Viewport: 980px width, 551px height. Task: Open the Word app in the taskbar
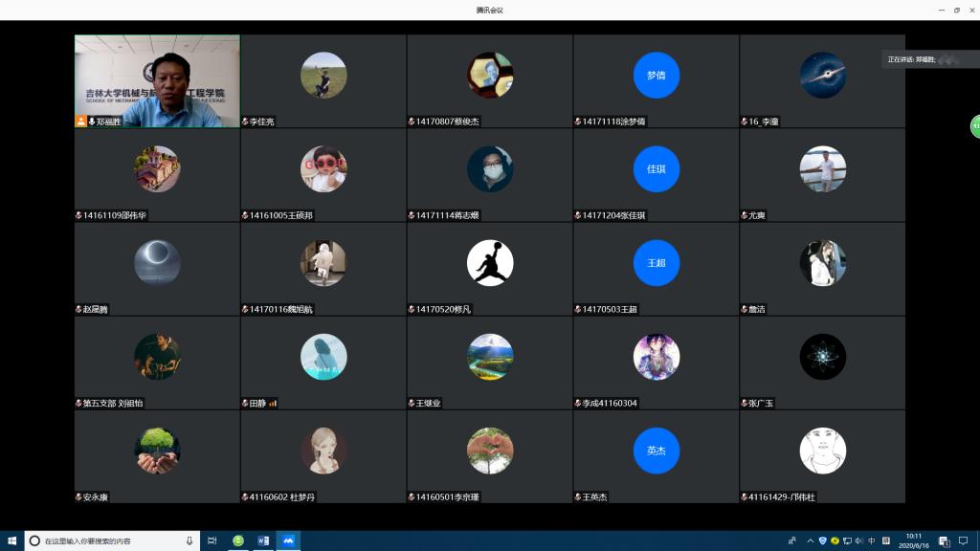pyautogui.click(x=262, y=540)
